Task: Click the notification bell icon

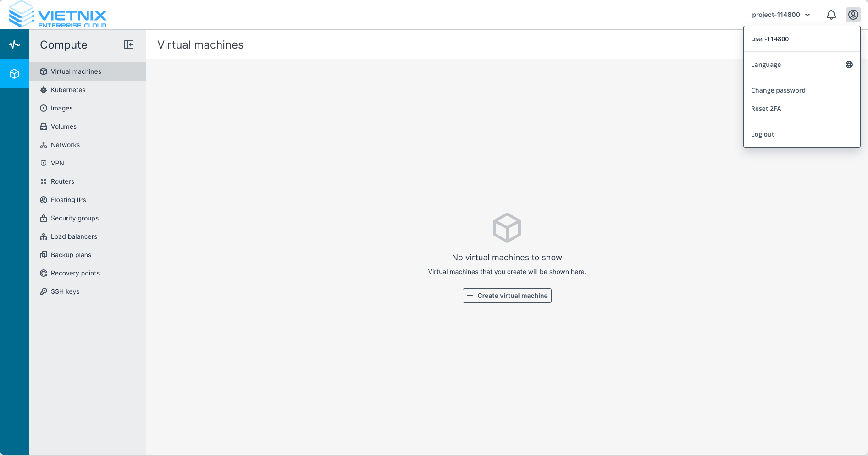Action: 831,14
